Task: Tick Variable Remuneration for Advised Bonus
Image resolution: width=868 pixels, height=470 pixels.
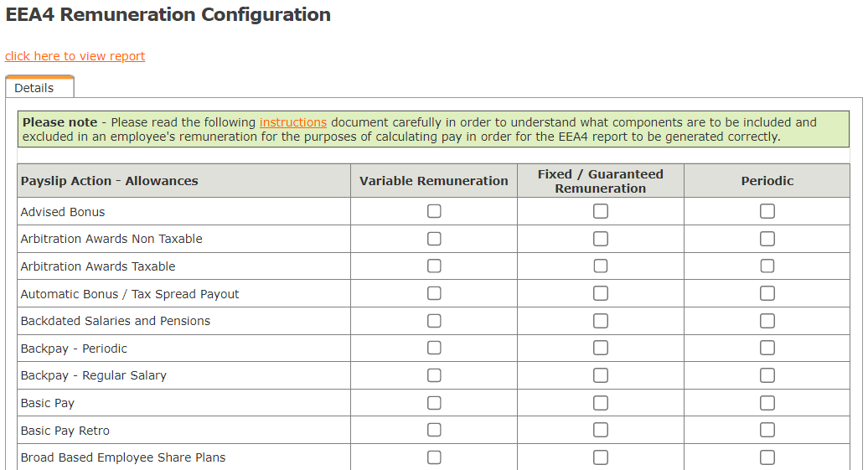Action: [434, 211]
